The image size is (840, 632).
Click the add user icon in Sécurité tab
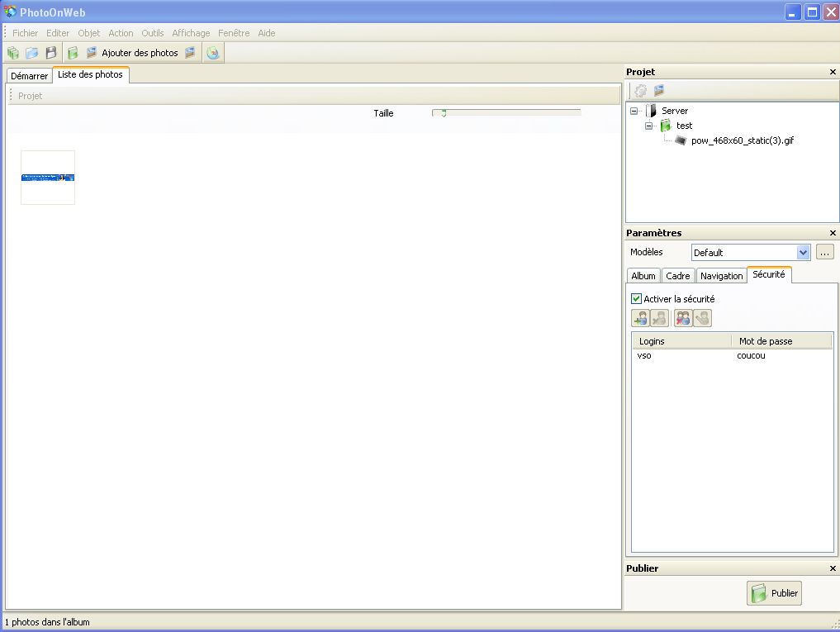640,318
